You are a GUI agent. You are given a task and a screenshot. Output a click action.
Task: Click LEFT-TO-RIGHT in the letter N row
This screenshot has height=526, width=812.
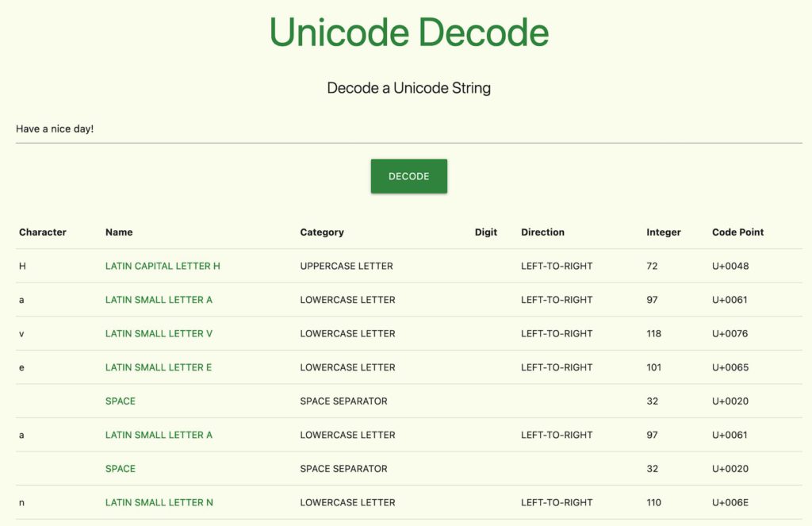click(557, 503)
